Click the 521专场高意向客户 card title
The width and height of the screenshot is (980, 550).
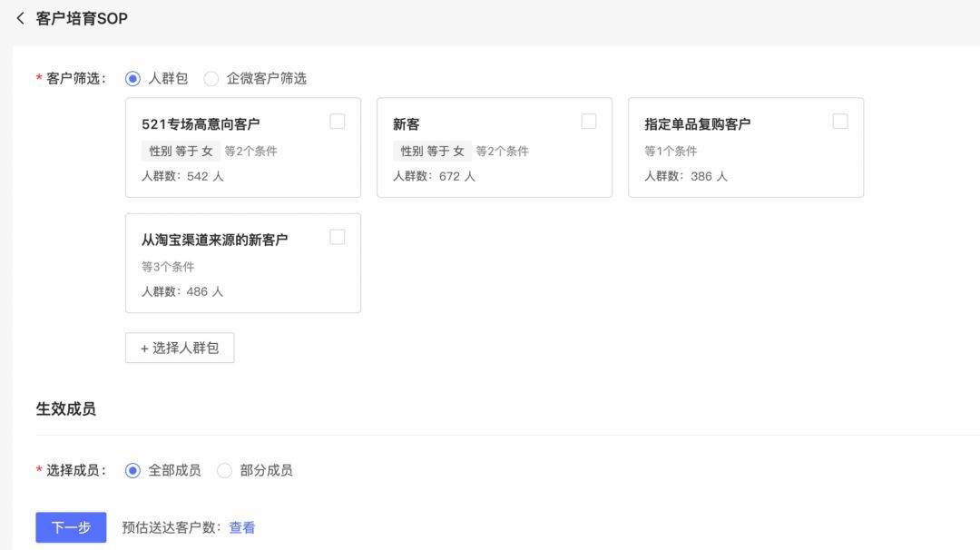coord(201,124)
